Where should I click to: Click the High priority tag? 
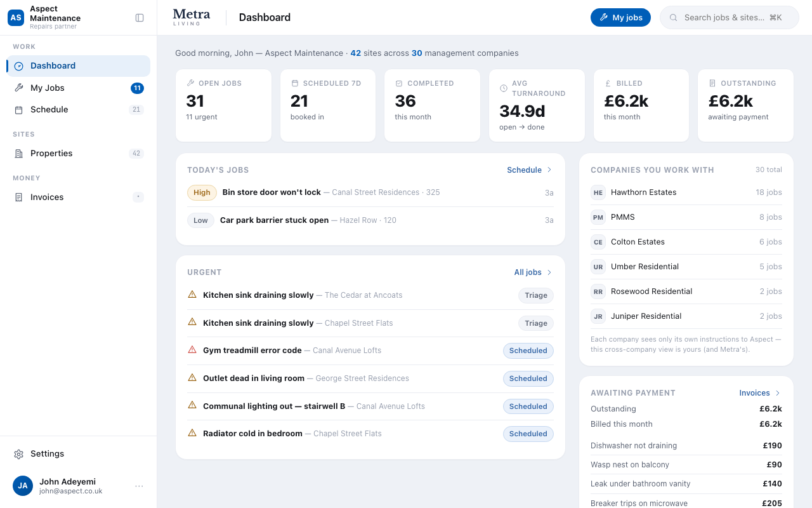(202, 192)
